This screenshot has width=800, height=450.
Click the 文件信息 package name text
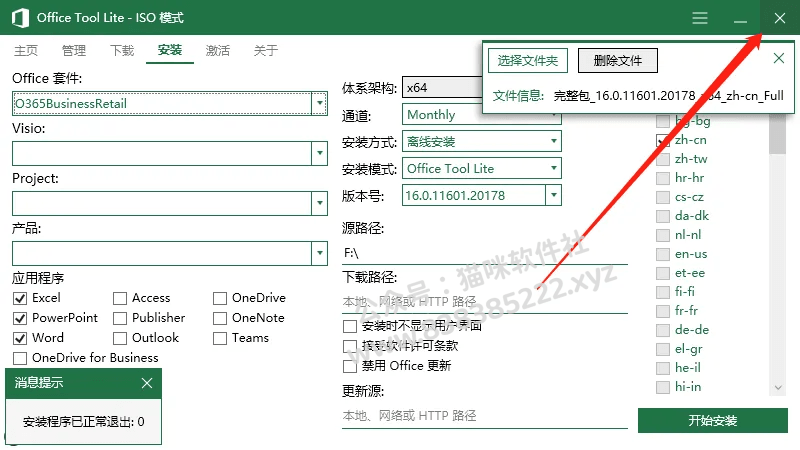click(x=668, y=95)
